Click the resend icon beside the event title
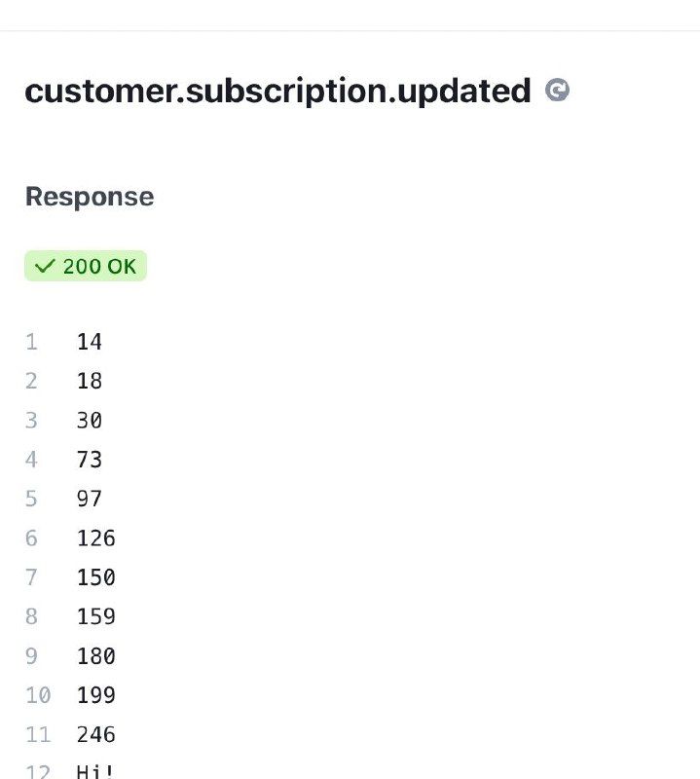This screenshot has width=700, height=779. pyautogui.click(x=557, y=91)
